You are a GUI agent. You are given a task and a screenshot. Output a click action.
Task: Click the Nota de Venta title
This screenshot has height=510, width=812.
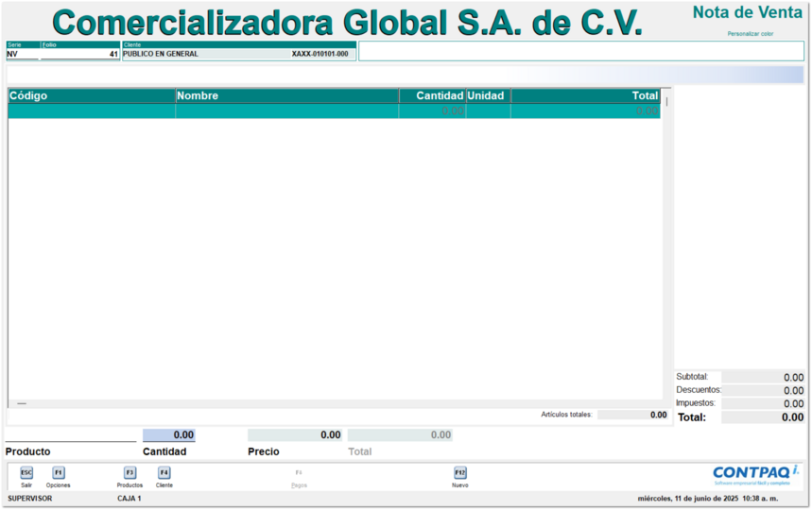click(748, 12)
